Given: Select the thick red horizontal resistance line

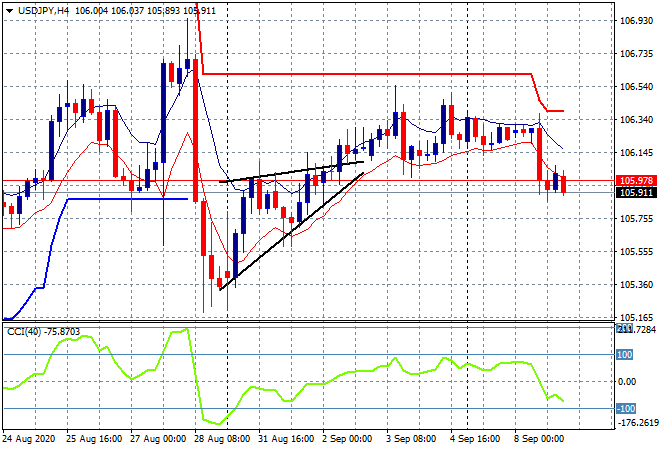Looking at the screenshot, I should click(x=366, y=74).
